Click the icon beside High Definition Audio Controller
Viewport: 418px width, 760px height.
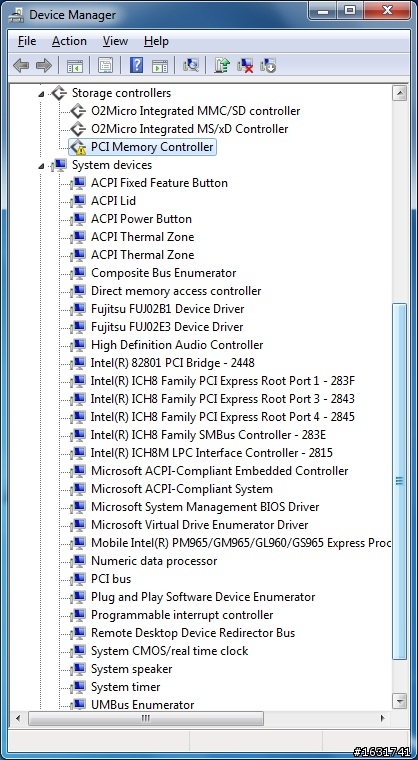coord(78,345)
